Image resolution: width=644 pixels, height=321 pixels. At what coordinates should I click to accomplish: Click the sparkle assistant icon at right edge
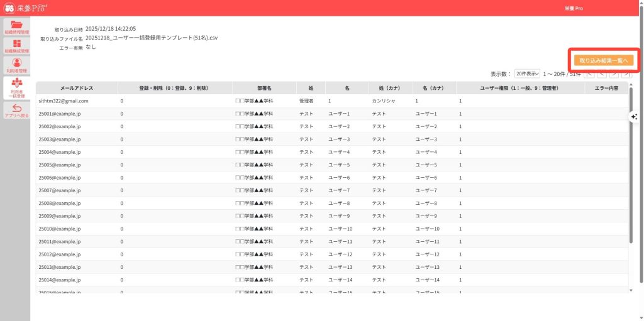(634, 117)
